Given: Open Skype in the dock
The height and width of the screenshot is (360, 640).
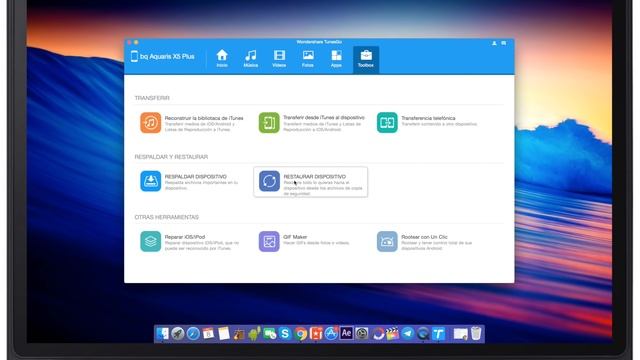Looking at the screenshot, I should (x=285, y=334).
